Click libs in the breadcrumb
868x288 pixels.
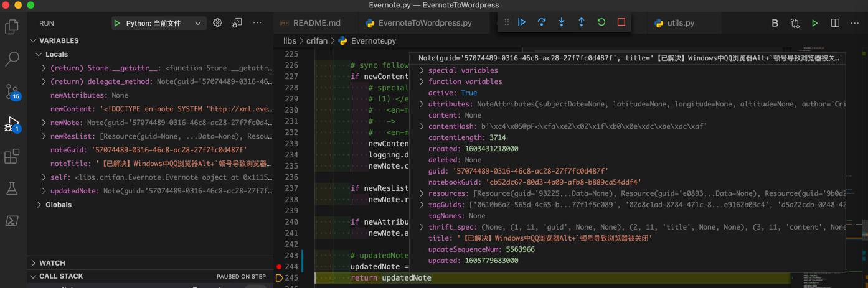pyautogui.click(x=290, y=40)
